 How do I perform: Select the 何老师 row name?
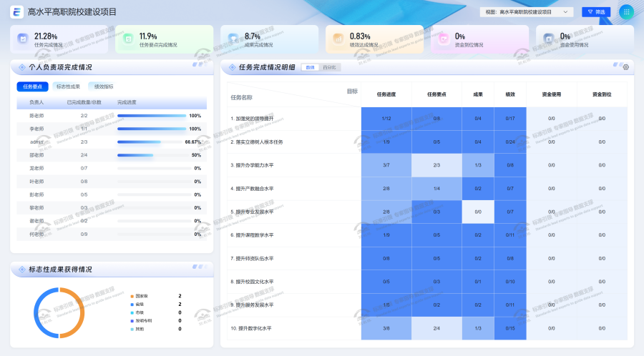click(x=36, y=234)
